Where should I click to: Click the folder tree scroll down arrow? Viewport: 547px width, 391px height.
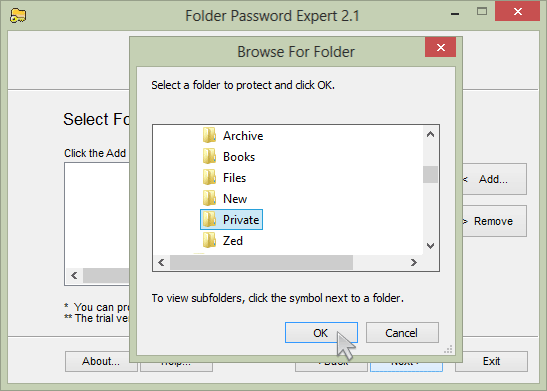[x=430, y=246]
